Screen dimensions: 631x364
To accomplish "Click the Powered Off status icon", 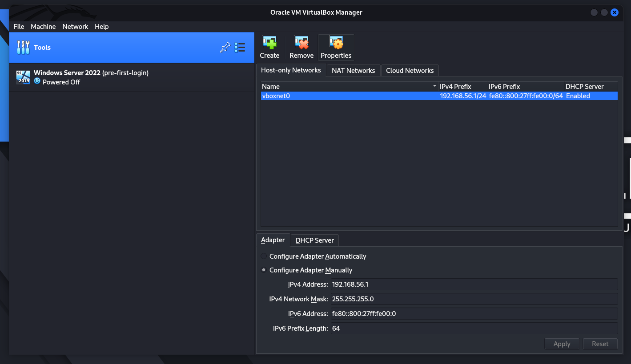I will pos(37,81).
